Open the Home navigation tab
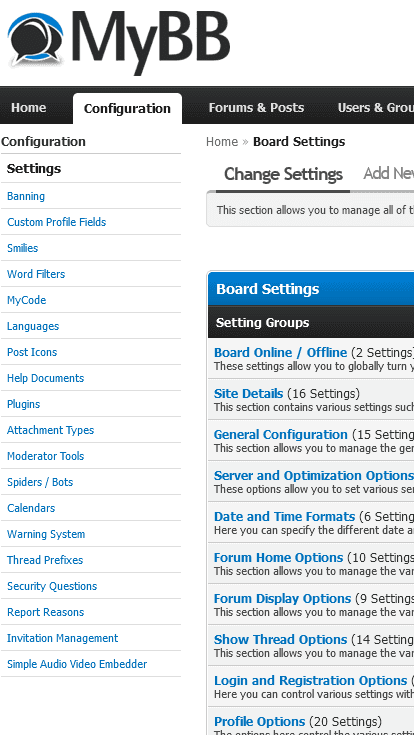Image resolution: width=414 pixels, height=735 pixels. (29, 108)
